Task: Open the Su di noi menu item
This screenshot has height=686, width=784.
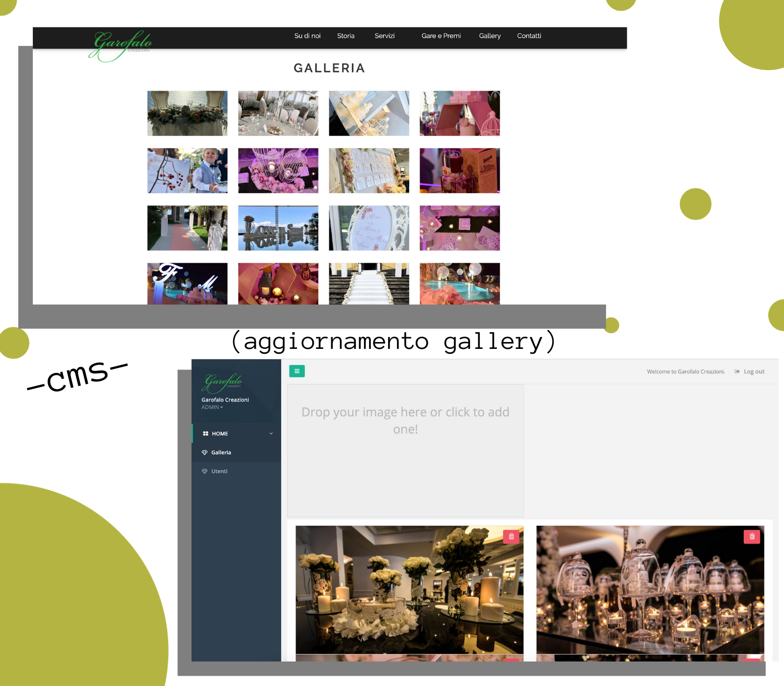Action: coord(307,36)
